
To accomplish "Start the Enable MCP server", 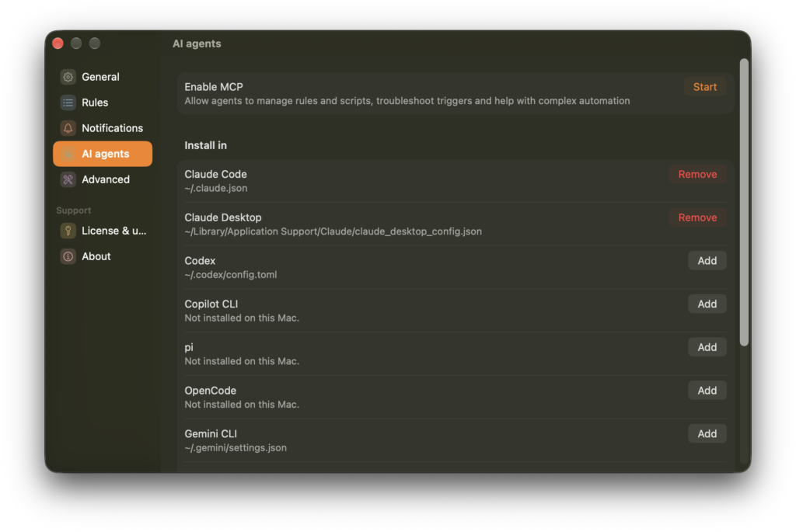I will point(704,87).
